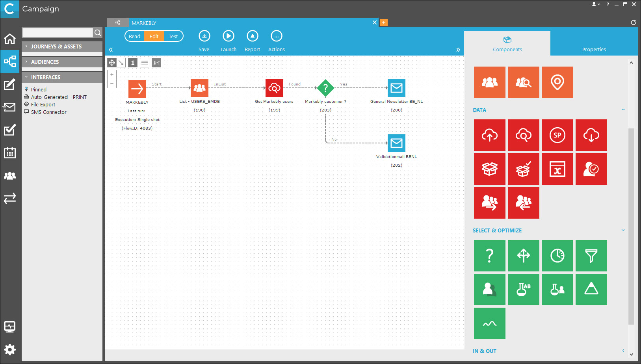Select the green funnel filter component
Viewport: 641px width, 364px height.
tap(591, 256)
